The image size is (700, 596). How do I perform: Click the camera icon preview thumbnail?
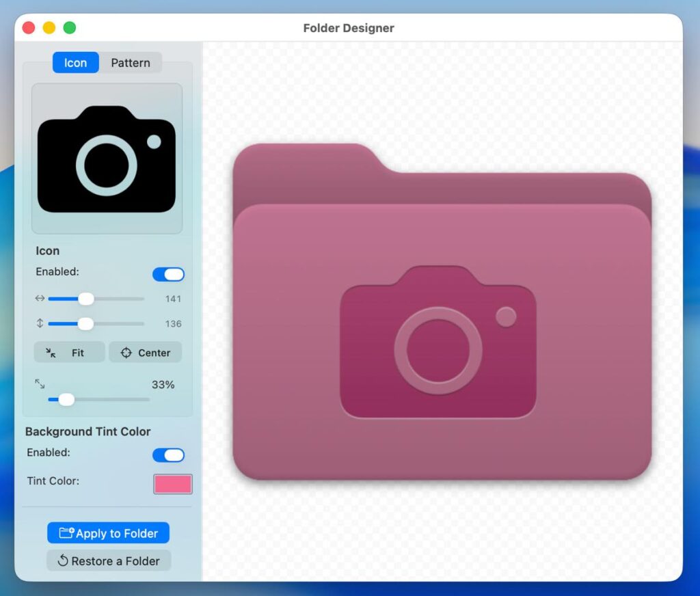coord(107,159)
